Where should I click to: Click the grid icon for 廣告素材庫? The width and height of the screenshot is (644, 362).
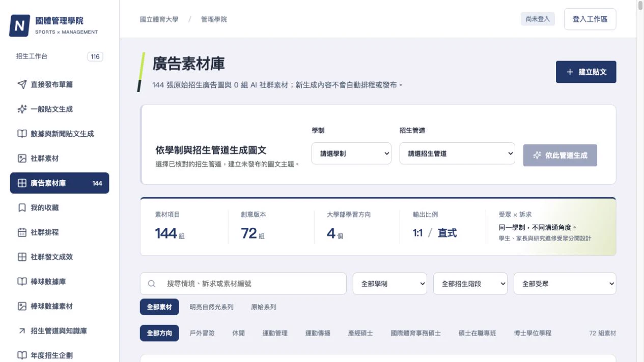point(22,183)
